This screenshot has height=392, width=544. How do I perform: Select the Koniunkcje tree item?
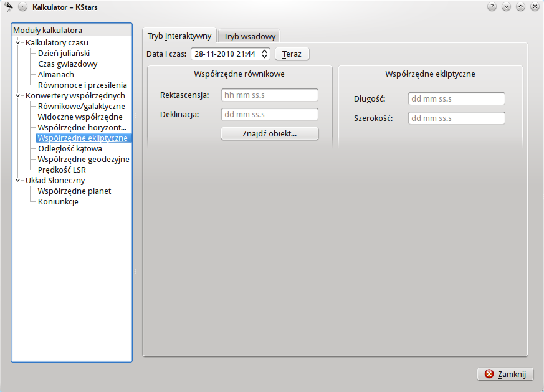58,202
